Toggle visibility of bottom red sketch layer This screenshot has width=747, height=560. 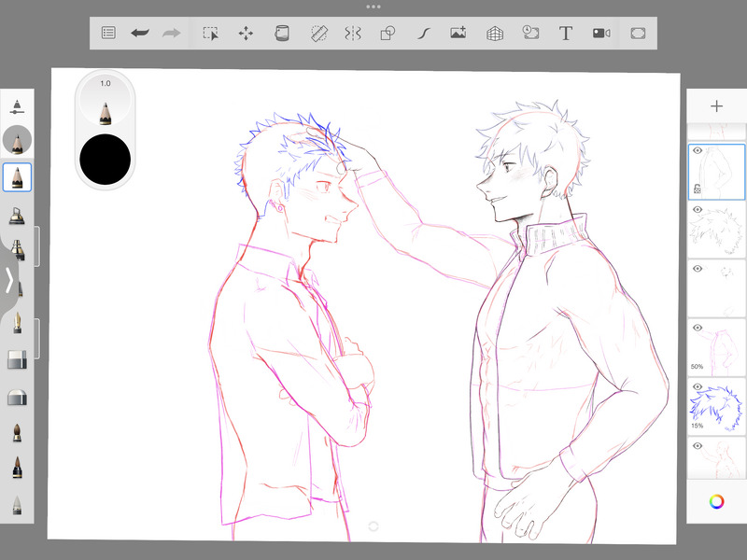[x=698, y=446]
